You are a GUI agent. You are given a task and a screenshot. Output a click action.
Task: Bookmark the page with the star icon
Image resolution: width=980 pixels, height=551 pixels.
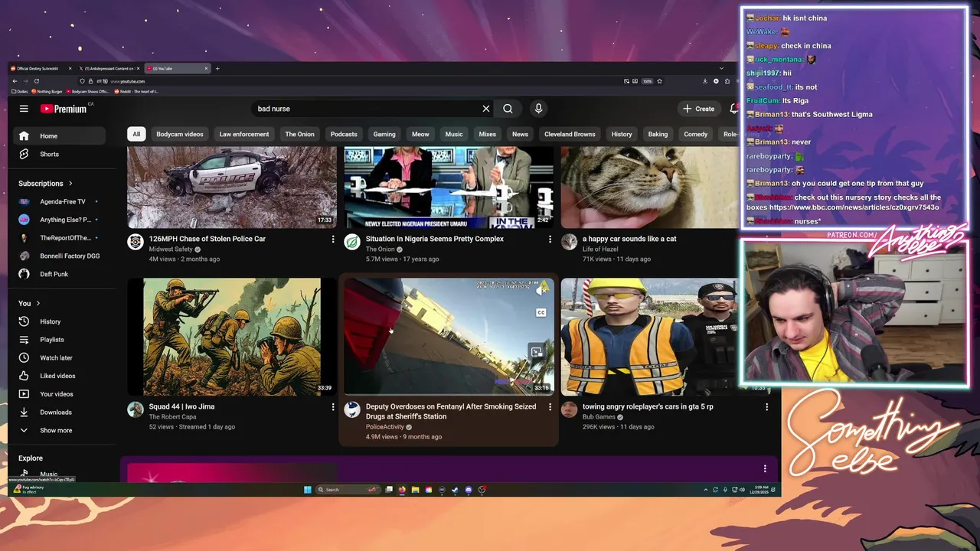click(x=659, y=81)
